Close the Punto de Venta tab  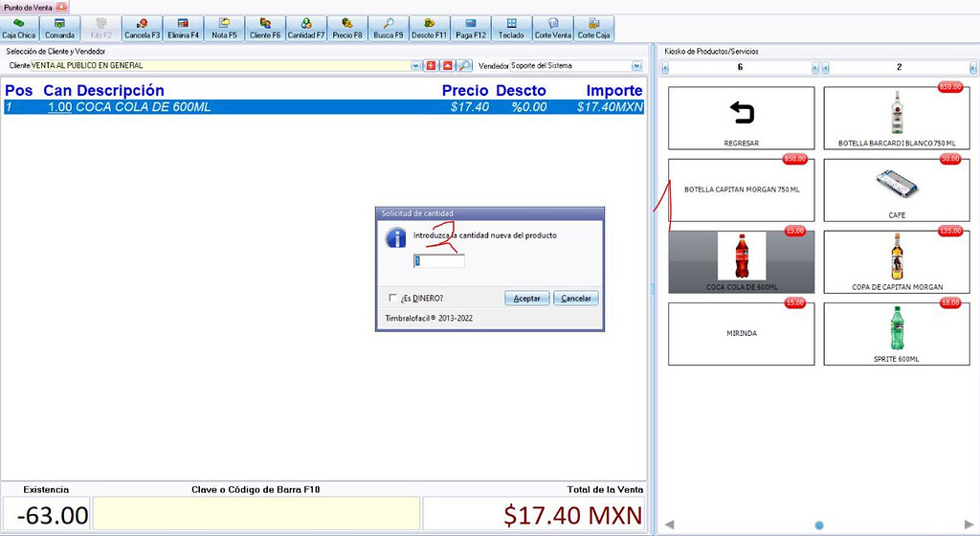(61, 7)
